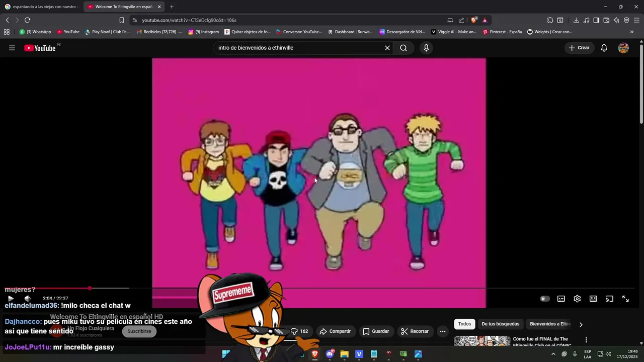Expand the bookmarks overflow chevron

tap(632, 32)
